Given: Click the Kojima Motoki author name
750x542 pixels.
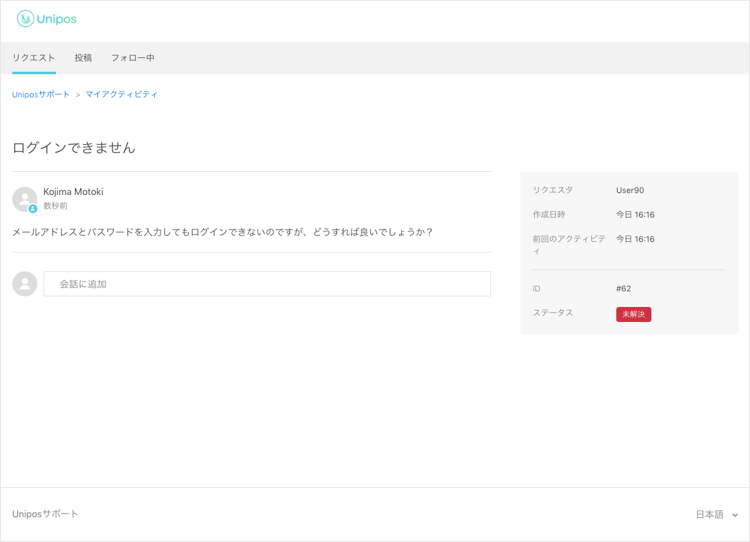Looking at the screenshot, I should (x=73, y=191).
